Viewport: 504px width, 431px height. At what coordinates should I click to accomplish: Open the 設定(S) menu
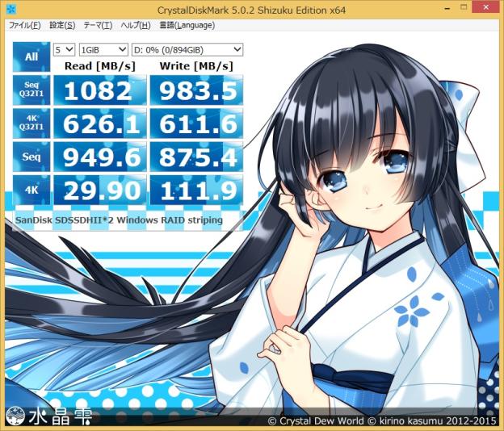[62, 25]
